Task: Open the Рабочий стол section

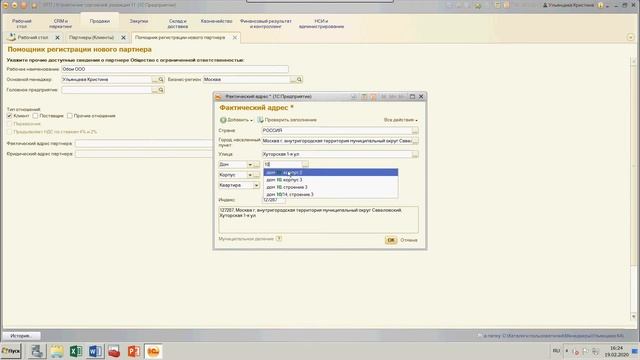Action: click(22, 24)
